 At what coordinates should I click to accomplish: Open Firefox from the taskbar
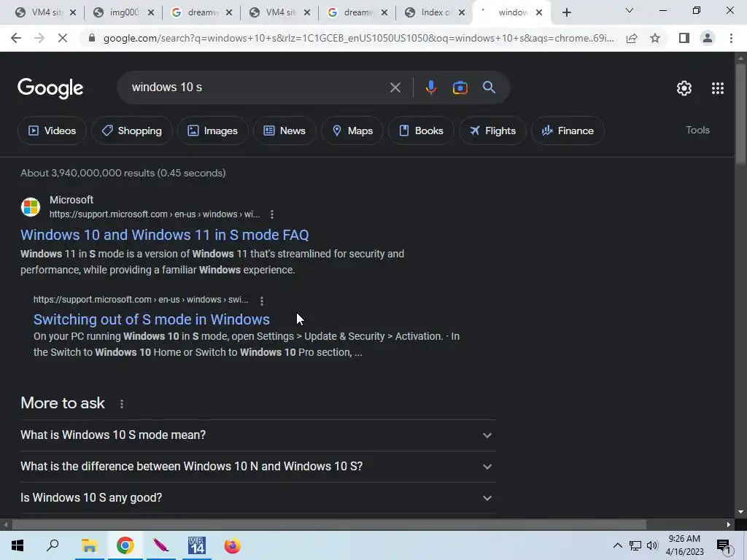click(x=233, y=545)
